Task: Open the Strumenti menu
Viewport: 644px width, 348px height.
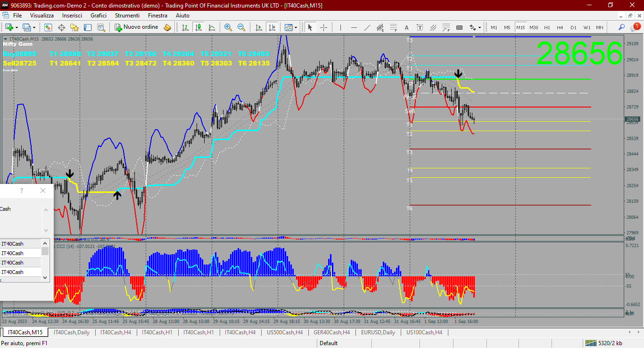Action: tap(127, 16)
